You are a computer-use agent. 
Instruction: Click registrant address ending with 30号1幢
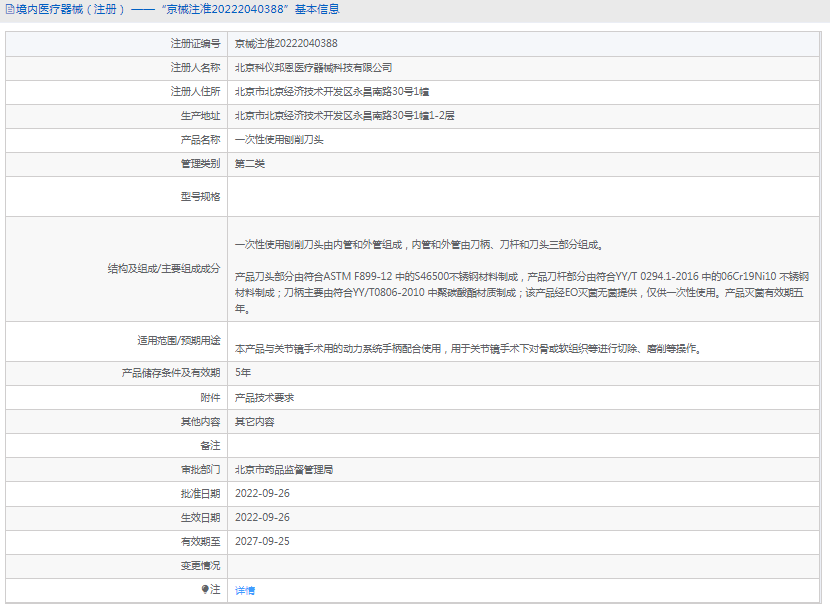pos(332,92)
